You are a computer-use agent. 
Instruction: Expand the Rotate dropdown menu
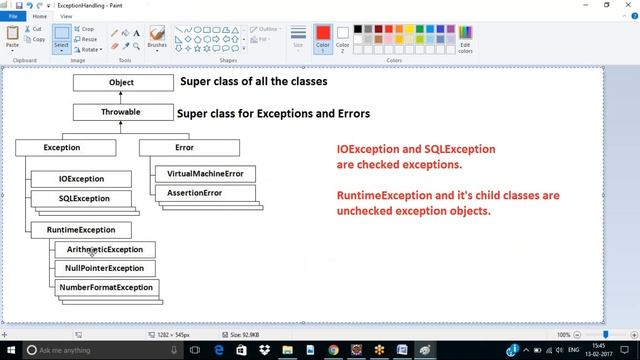[88, 49]
